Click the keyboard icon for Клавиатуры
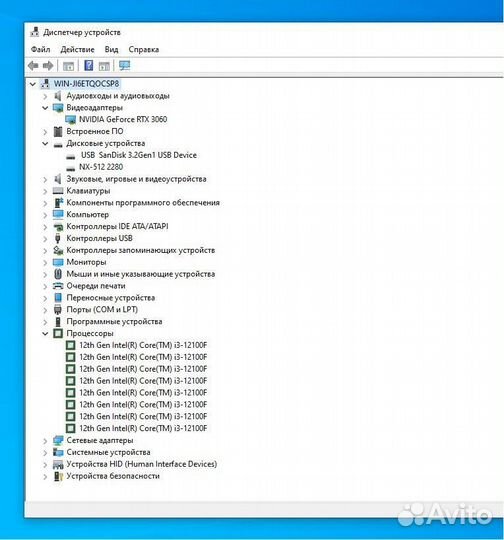 point(58,191)
